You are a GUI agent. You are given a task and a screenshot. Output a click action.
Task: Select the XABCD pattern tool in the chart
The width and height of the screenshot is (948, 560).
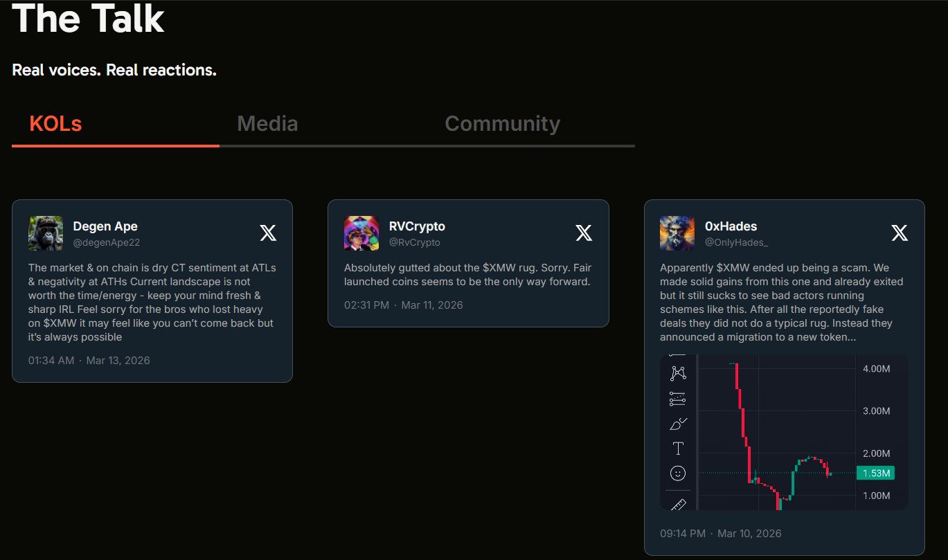pos(678,374)
